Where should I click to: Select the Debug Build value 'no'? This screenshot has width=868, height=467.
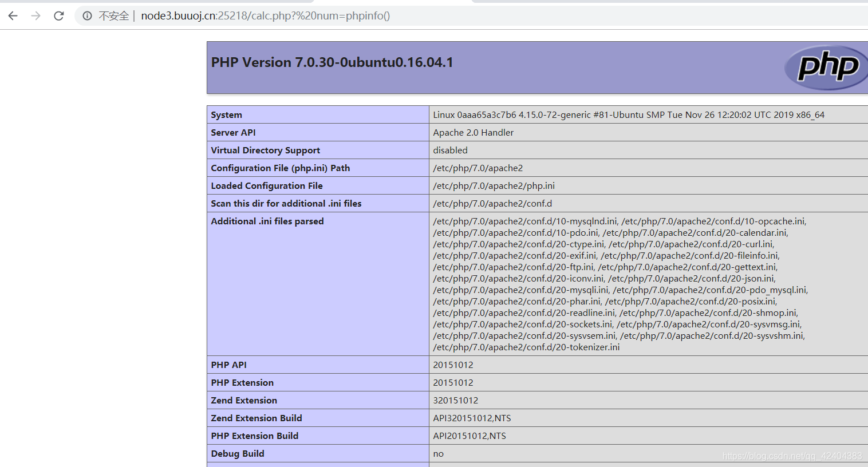(x=439, y=454)
